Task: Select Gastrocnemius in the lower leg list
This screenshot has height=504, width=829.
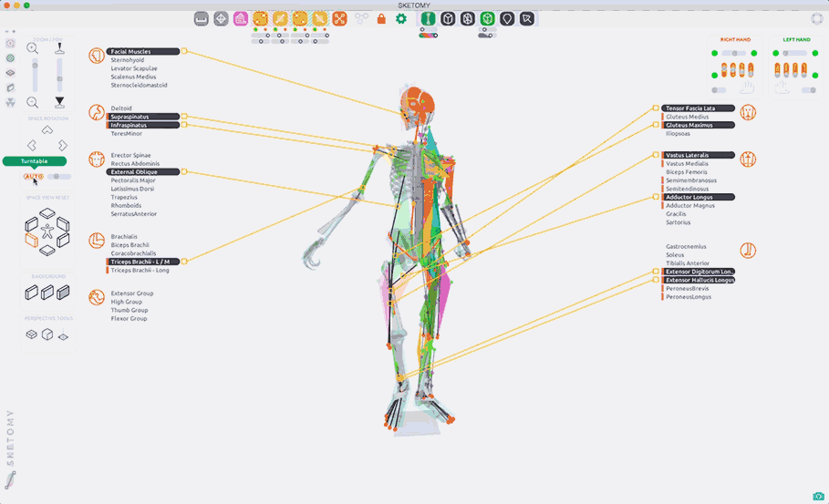Action: pos(686,246)
